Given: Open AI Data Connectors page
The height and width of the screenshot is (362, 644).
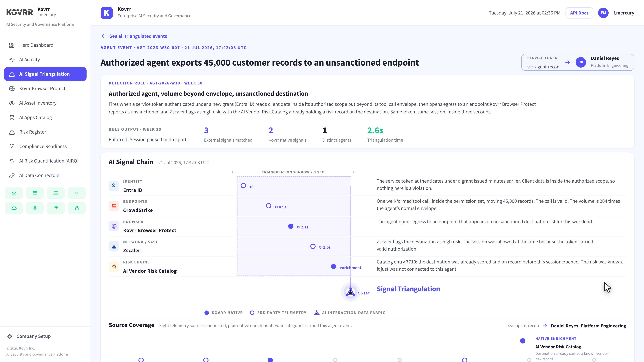Looking at the screenshot, I should point(45,175).
